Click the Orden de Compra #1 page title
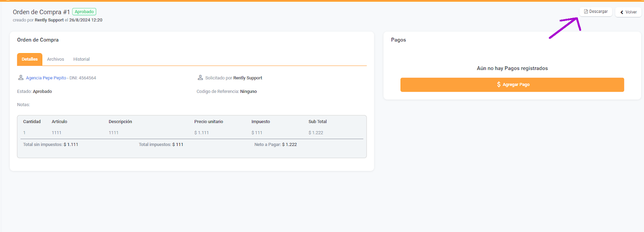The height and width of the screenshot is (232, 644). pyautogui.click(x=41, y=12)
